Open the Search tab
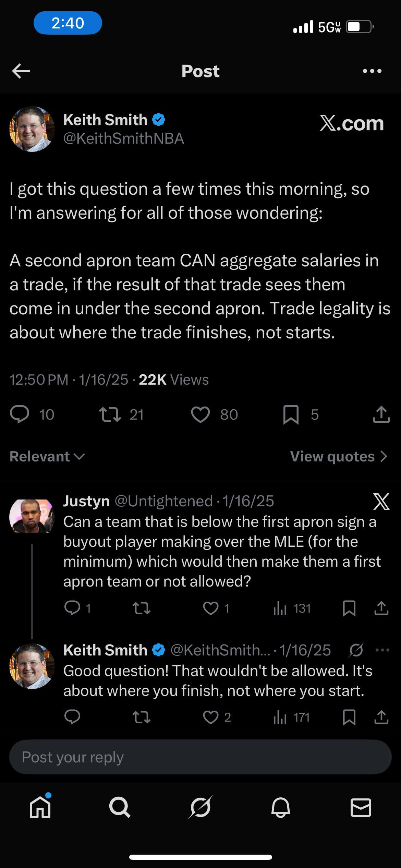Screen dimensions: 401x868 click(x=120, y=808)
